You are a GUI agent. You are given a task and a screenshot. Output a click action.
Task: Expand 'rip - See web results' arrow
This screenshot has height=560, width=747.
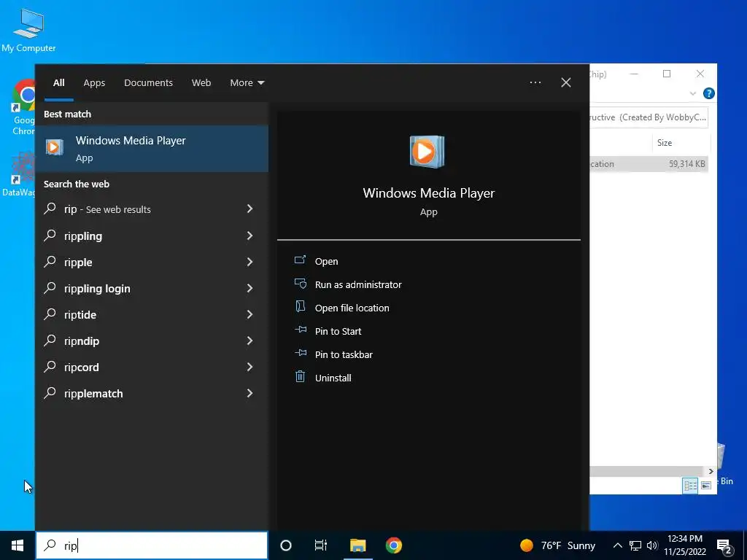click(249, 209)
